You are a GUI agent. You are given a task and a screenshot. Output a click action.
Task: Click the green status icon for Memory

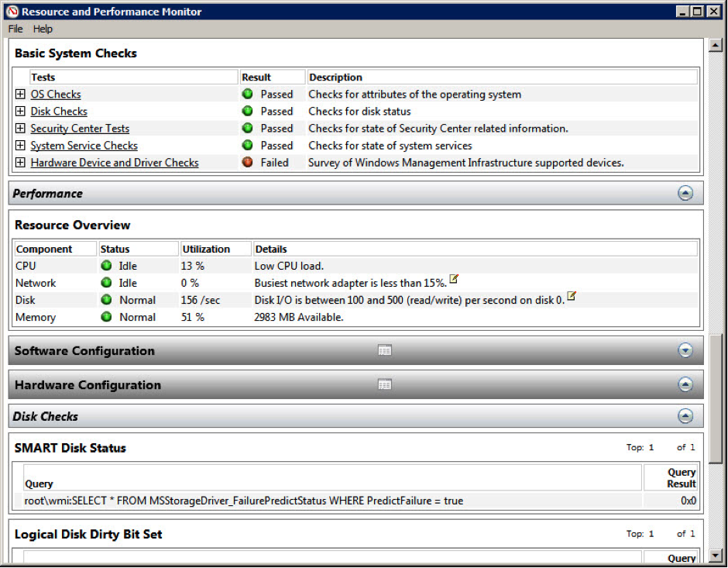(x=106, y=317)
